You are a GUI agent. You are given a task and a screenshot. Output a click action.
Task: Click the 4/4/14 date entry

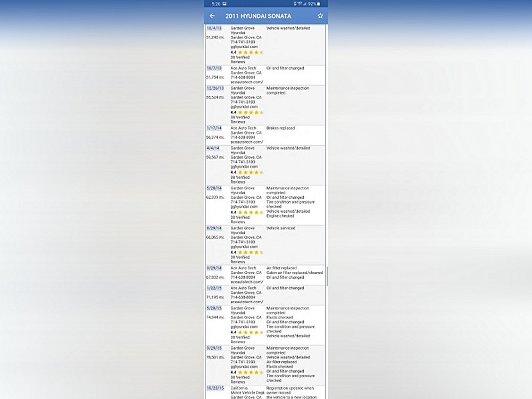(x=213, y=148)
